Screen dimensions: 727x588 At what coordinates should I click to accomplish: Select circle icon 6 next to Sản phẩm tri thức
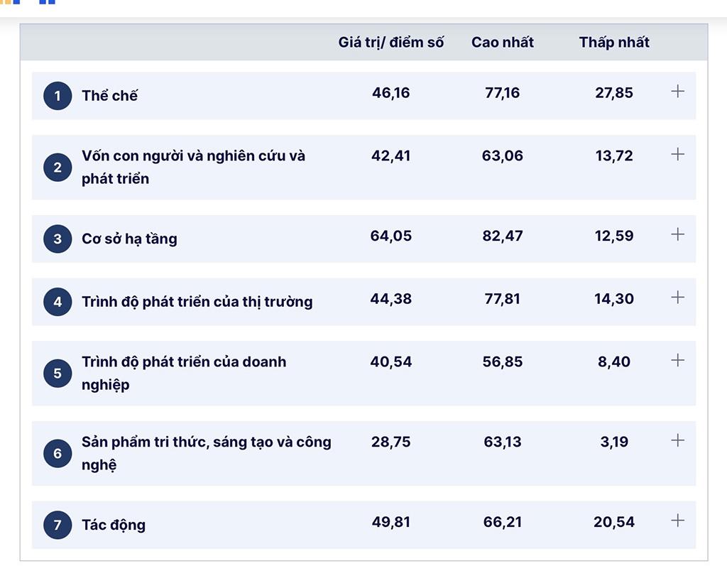coord(58,453)
